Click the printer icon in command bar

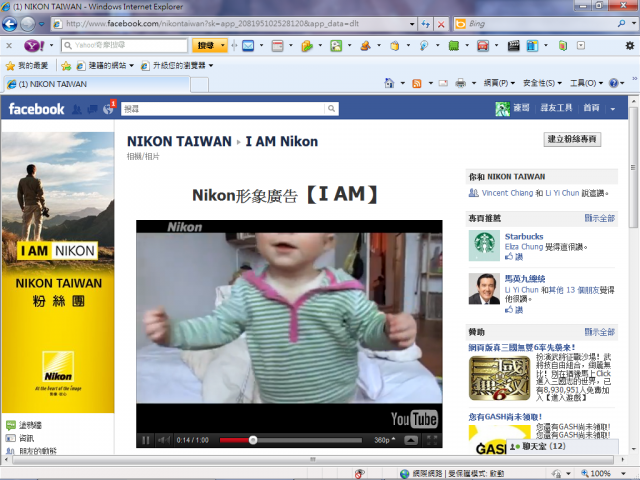coord(460,84)
